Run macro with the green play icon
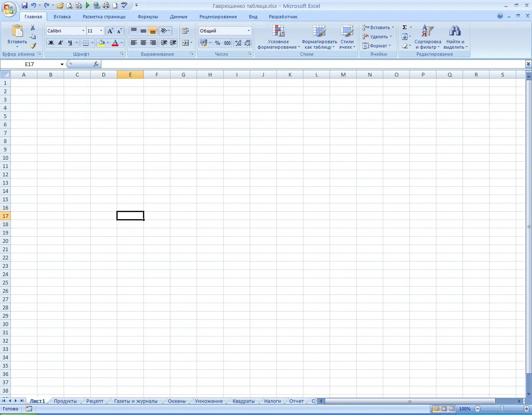The width and height of the screenshot is (532, 415). click(x=87, y=5)
